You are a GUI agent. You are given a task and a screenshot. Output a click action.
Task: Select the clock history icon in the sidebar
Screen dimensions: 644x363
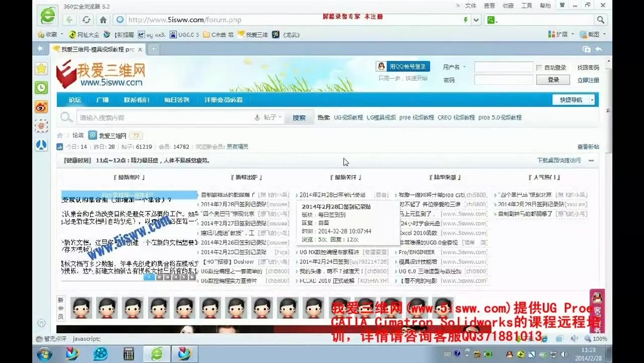coord(41,88)
